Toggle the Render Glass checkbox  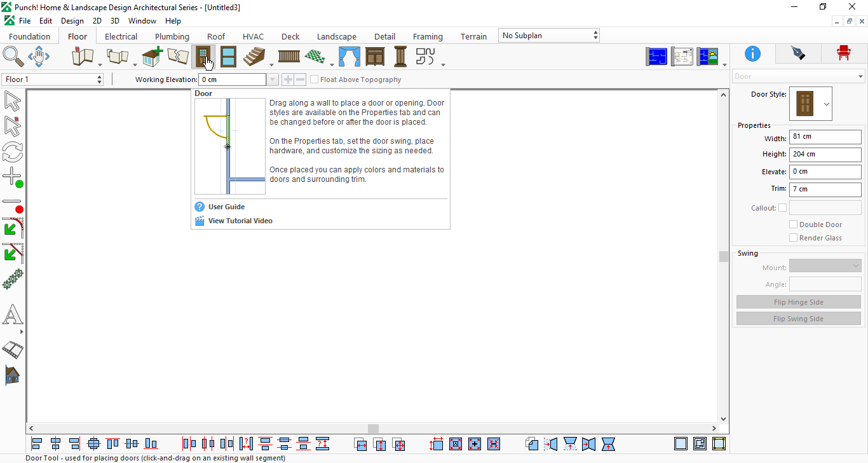point(793,238)
